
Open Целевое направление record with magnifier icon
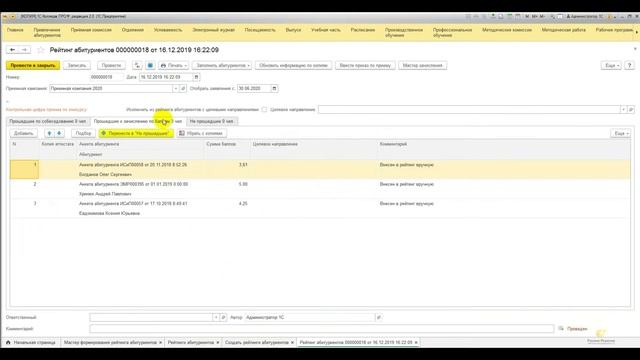(631, 109)
